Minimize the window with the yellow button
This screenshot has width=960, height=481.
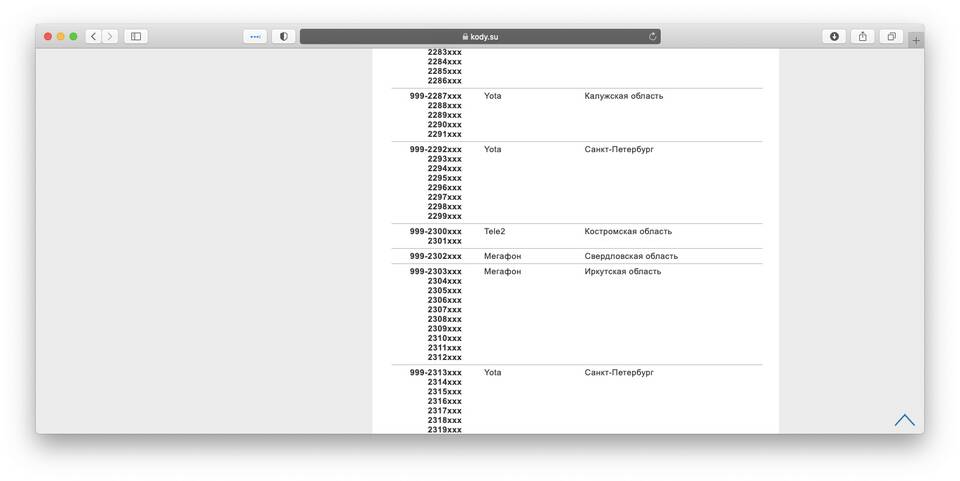pyautogui.click(x=61, y=37)
